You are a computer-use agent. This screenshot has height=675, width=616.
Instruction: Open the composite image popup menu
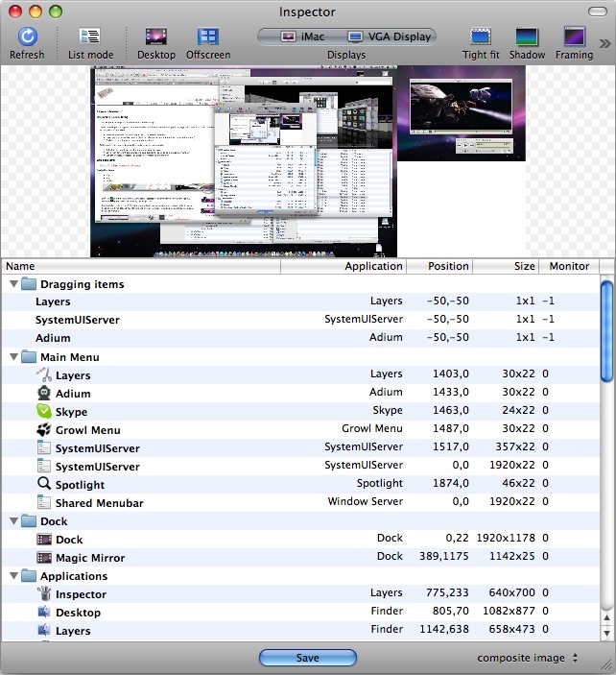point(528,658)
